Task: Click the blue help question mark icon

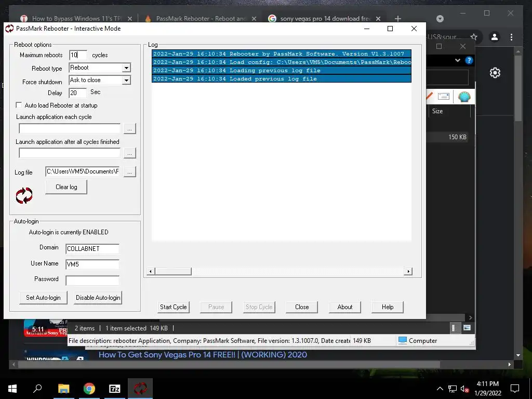Action: (x=469, y=60)
